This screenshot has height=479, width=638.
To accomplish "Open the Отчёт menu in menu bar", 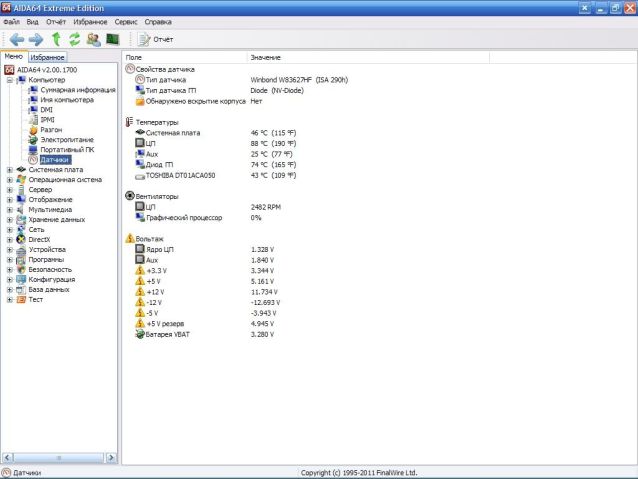I will pos(56,22).
